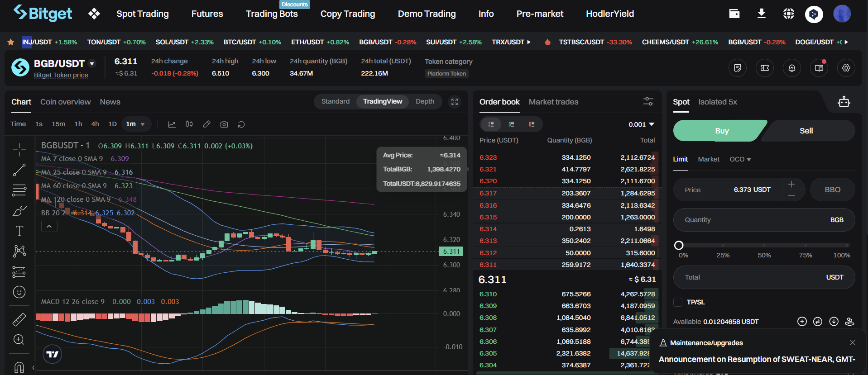
Task: Open SWEAT-NEAR resumption announcement
Action: click(757, 359)
